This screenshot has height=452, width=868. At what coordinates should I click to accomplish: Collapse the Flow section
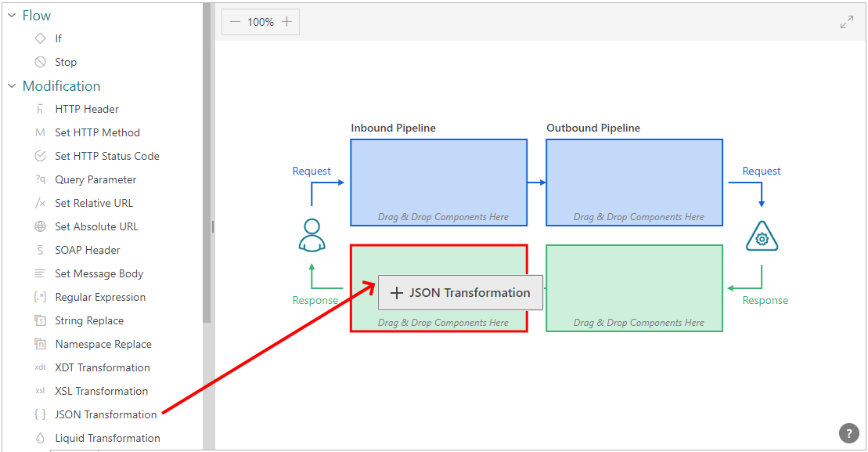click(x=12, y=16)
